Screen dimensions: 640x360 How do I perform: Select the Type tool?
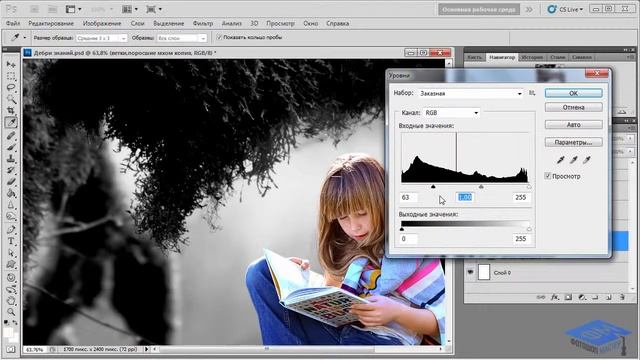coord(11,241)
